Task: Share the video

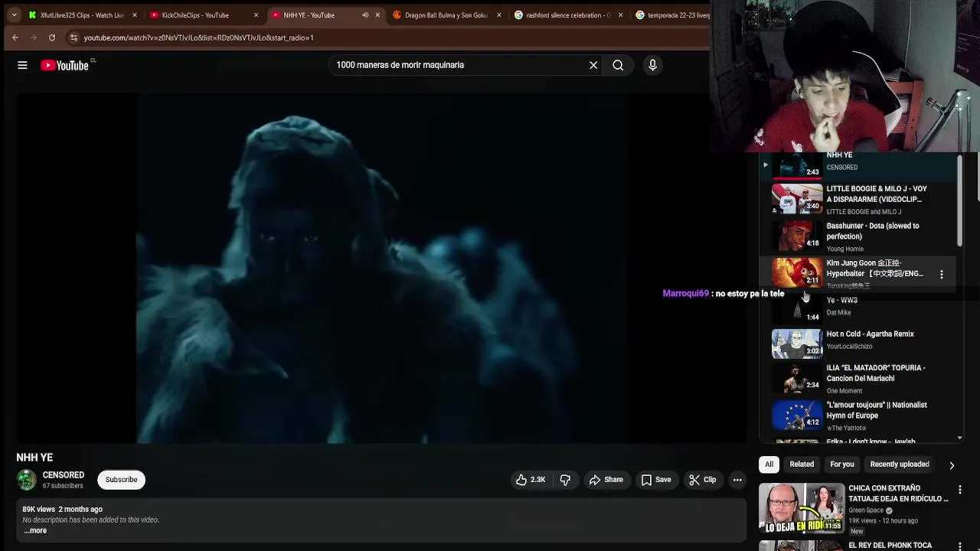Action: coord(606,480)
